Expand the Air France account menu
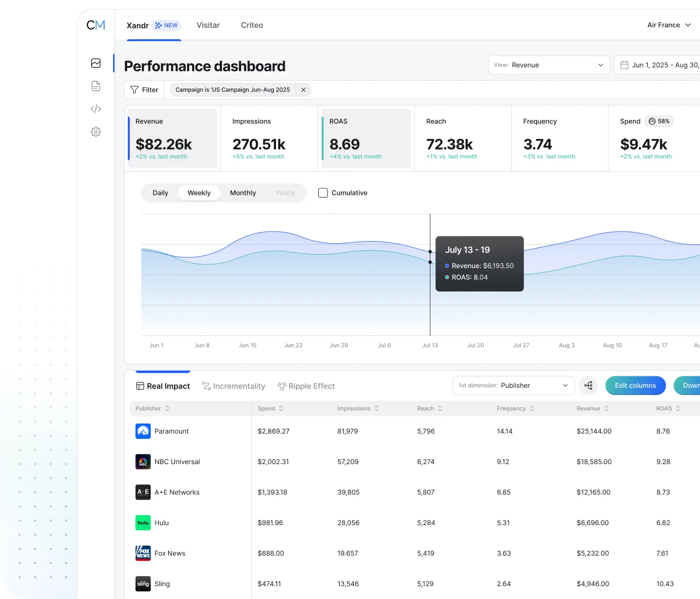The height and width of the screenshot is (599, 700). (x=669, y=25)
